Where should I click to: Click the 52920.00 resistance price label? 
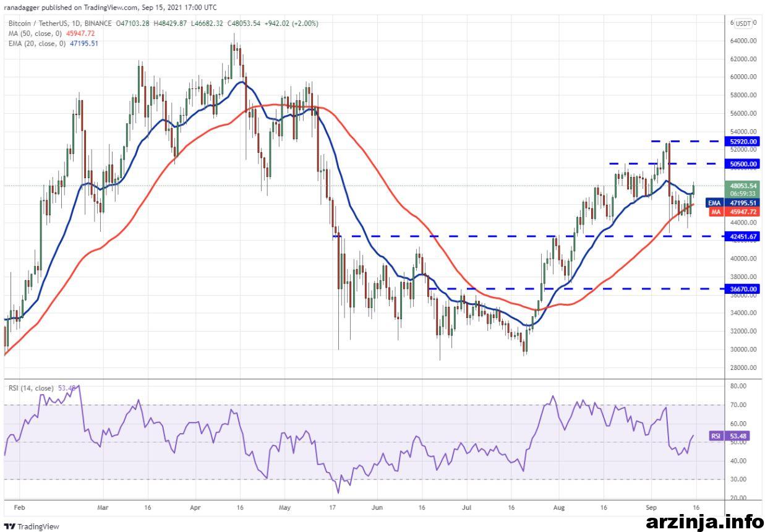click(x=741, y=141)
